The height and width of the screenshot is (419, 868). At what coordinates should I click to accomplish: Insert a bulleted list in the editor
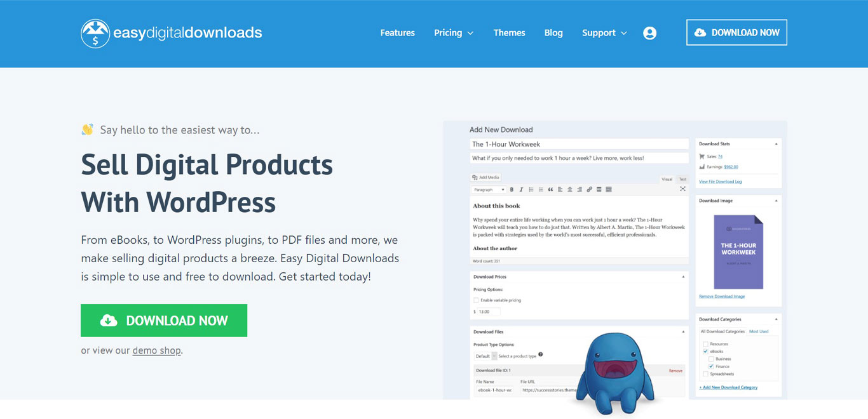[531, 189]
